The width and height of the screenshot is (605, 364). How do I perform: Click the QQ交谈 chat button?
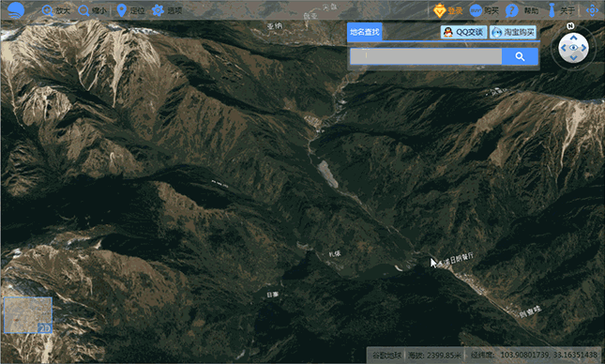tap(463, 32)
